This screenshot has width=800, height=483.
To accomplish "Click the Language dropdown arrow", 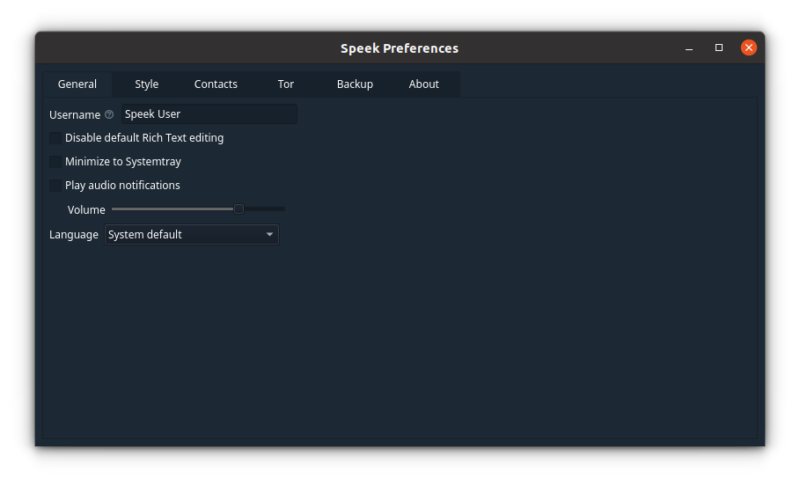I will click(269, 235).
